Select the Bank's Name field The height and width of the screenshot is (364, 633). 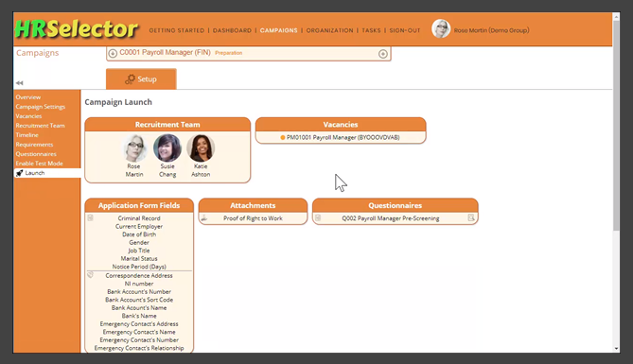[x=139, y=316]
